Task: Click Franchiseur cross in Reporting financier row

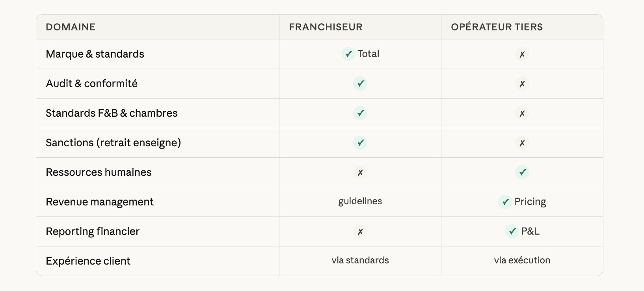Action: (360, 232)
